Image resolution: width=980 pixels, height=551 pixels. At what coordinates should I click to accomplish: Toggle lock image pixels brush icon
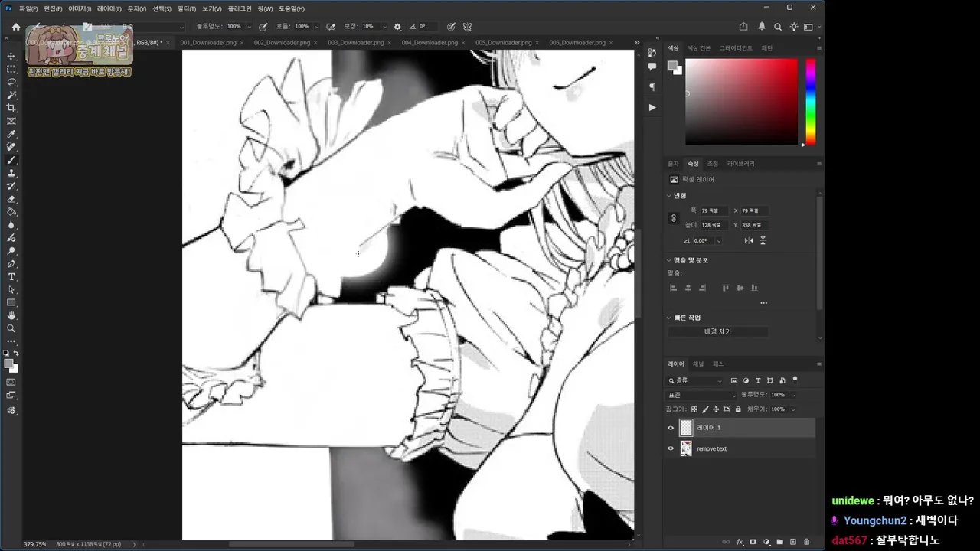pos(704,409)
